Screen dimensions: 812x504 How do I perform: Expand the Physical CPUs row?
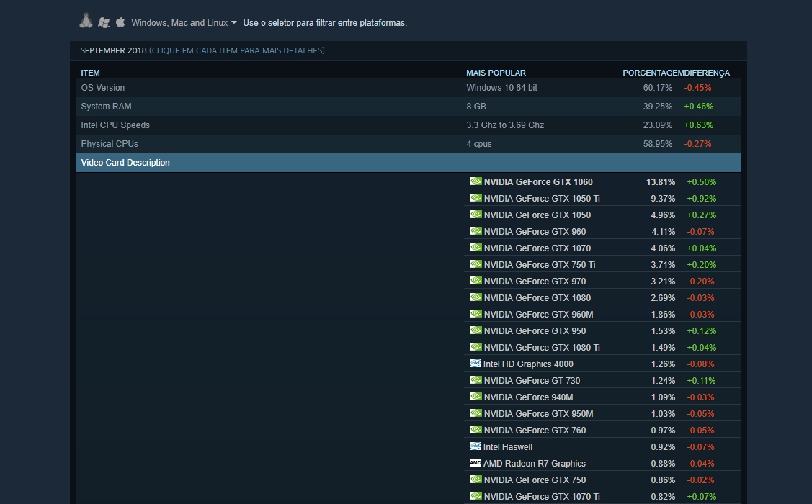(408, 144)
